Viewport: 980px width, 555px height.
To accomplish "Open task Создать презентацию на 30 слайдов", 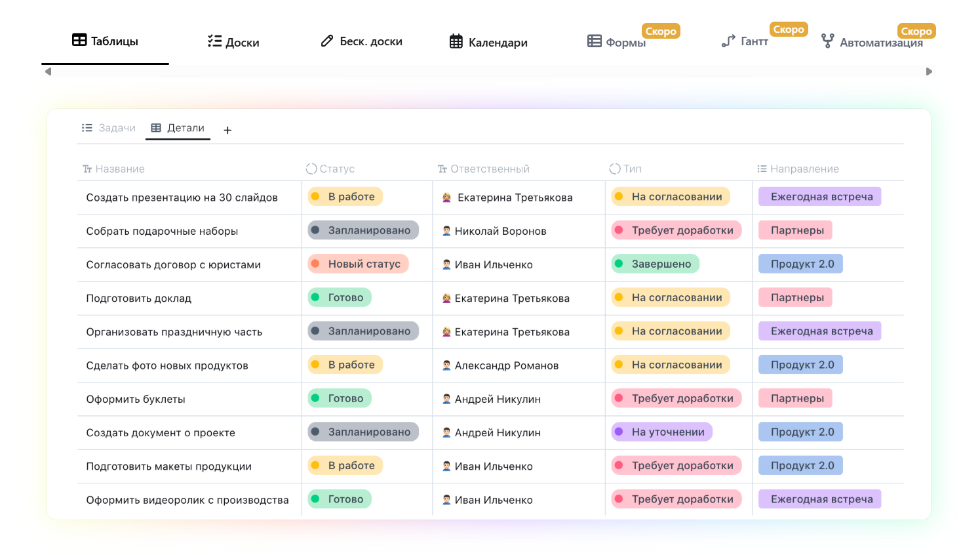I will click(182, 197).
